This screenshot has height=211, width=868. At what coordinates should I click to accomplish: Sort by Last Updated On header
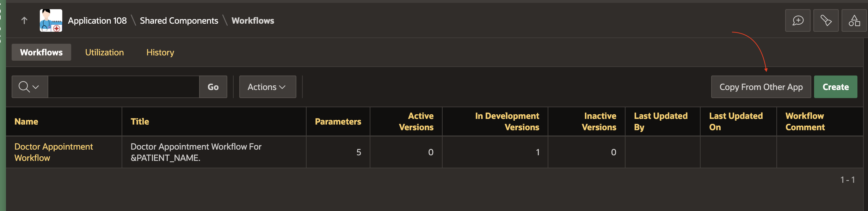click(x=736, y=122)
